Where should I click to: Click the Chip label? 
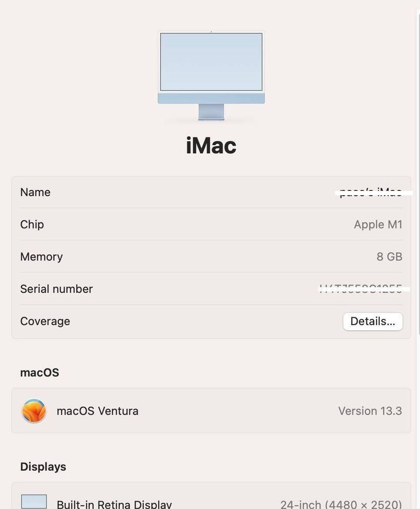[32, 224]
